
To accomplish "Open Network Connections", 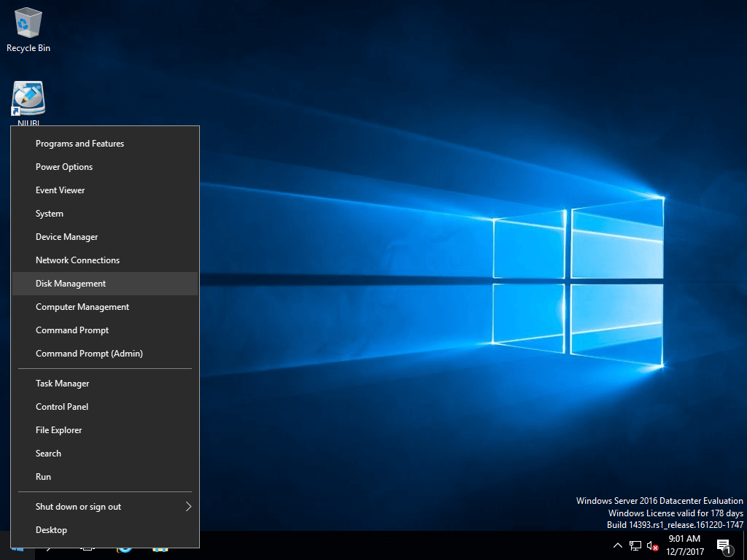I will [105, 260].
